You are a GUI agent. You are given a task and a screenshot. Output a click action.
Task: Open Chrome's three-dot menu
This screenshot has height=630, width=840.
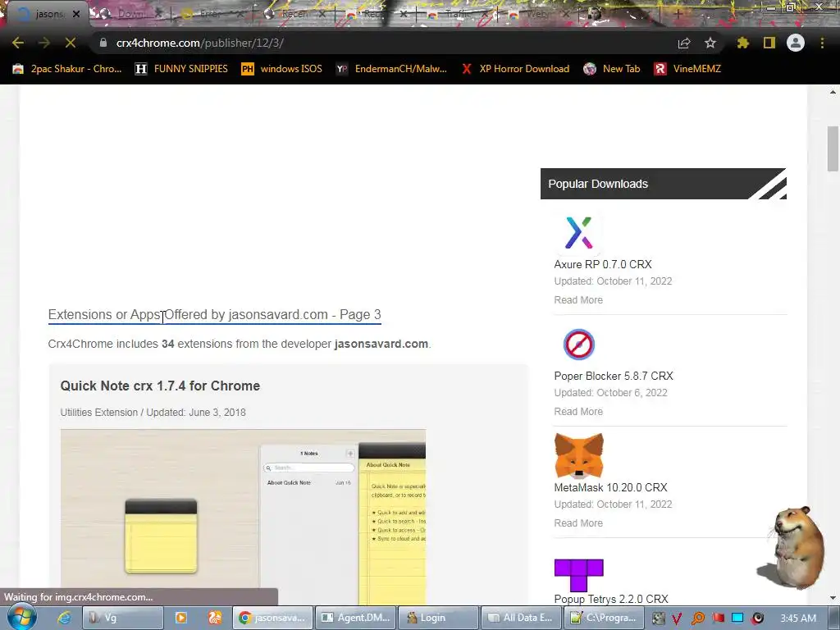pyautogui.click(x=822, y=43)
